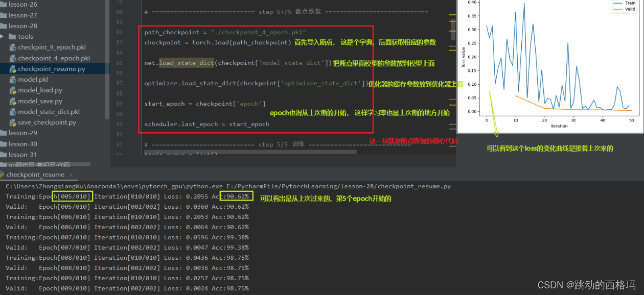
Task: Click console line Valid Epoch[008/010]
Action: point(127,268)
